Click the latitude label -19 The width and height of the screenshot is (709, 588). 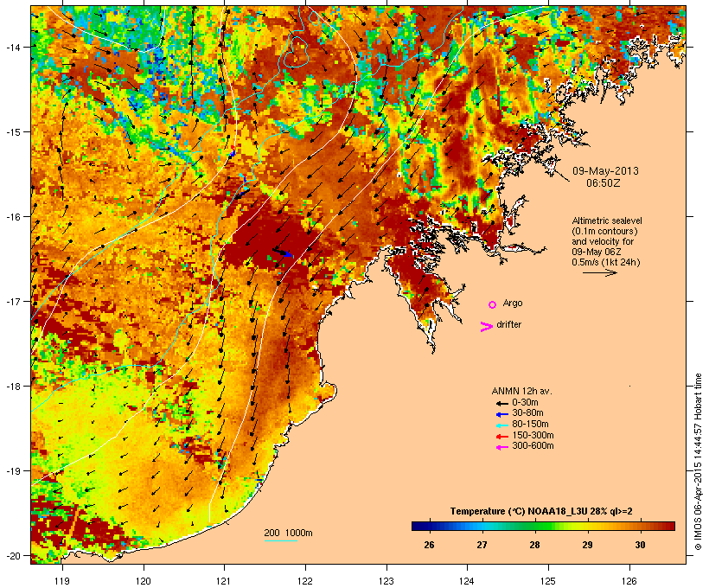[x=13, y=471]
